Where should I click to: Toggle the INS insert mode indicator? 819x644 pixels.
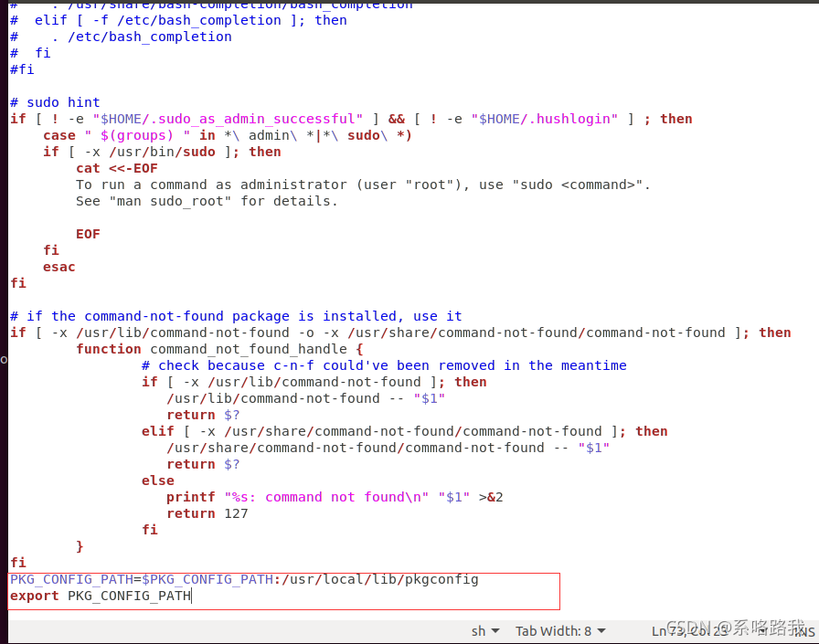[804, 631]
